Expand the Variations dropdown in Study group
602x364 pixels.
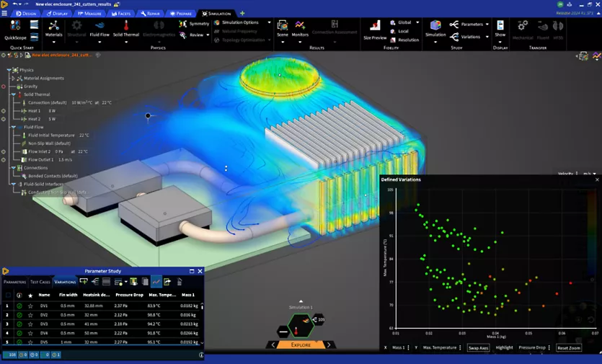[487, 37]
